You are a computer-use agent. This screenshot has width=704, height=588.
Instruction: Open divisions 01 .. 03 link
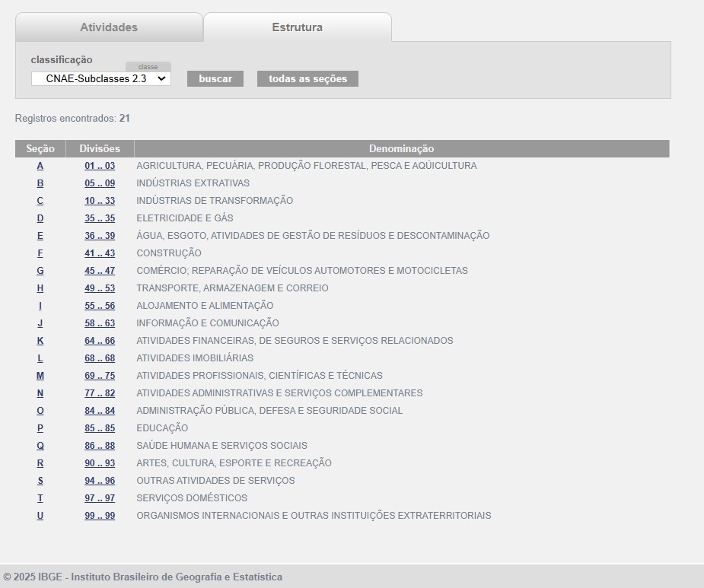point(100,166)
